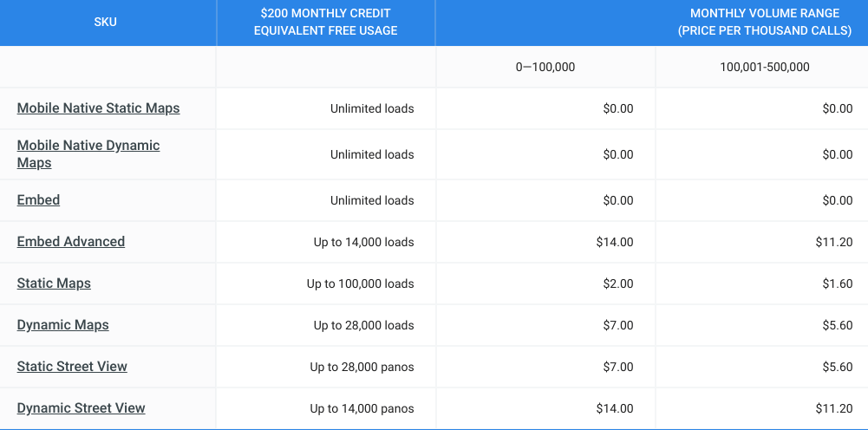The image size is (868, 430).
Task: Click the $2.00 Static Maps price
Action: point(618,283)
